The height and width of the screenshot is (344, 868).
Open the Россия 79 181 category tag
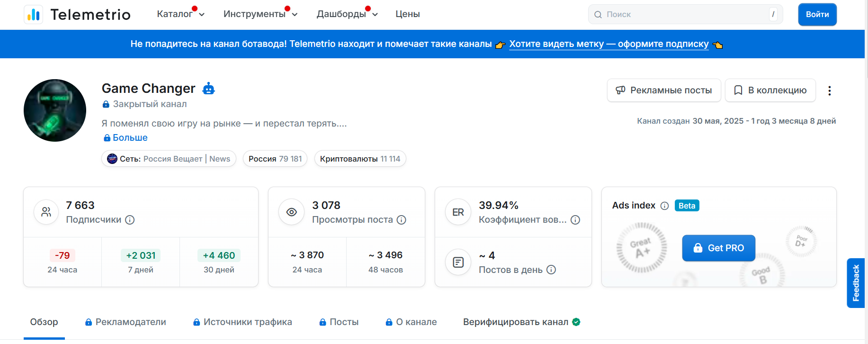click(x=275, y=159)
